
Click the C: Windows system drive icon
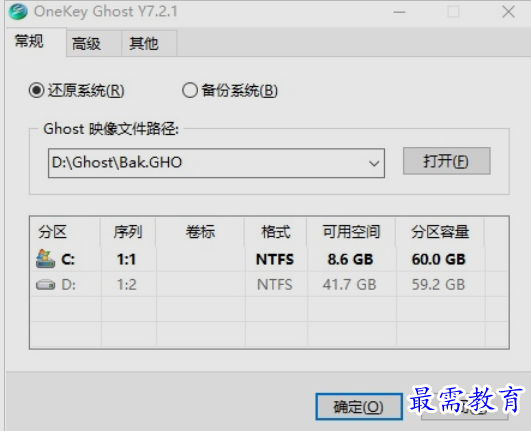[45, 259]
